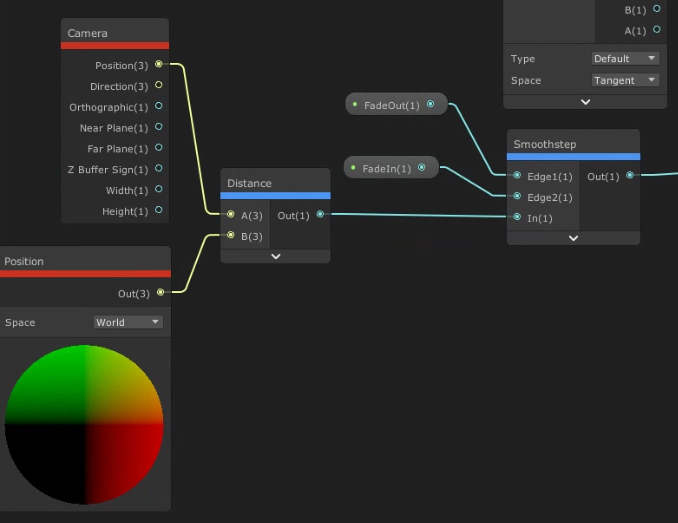Click the Orthographic(1) output port
678x523 pixels.
(159, 105)
